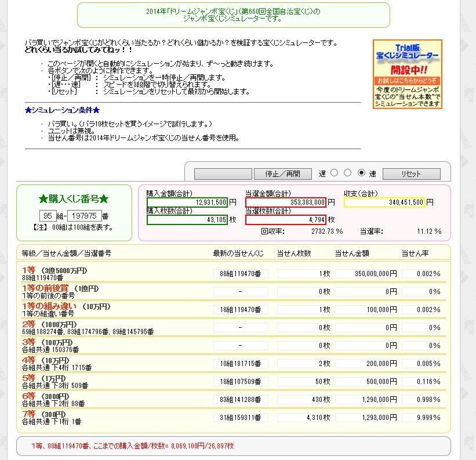
Task: Click the 1等 latest winning ticket 88組119470番 cell
Action: pyautogui.click(x=241, y=274)
